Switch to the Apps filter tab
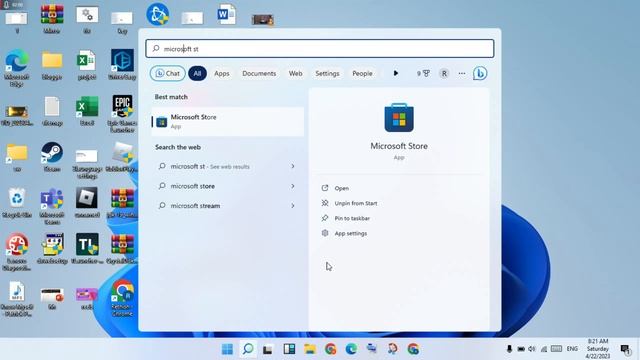This screenshot has height=360, width=640. click(x=222, y=73)
